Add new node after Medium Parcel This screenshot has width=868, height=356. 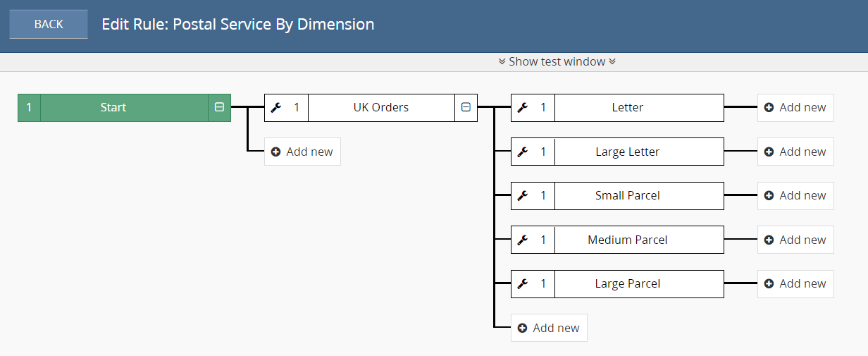(795, 240)
